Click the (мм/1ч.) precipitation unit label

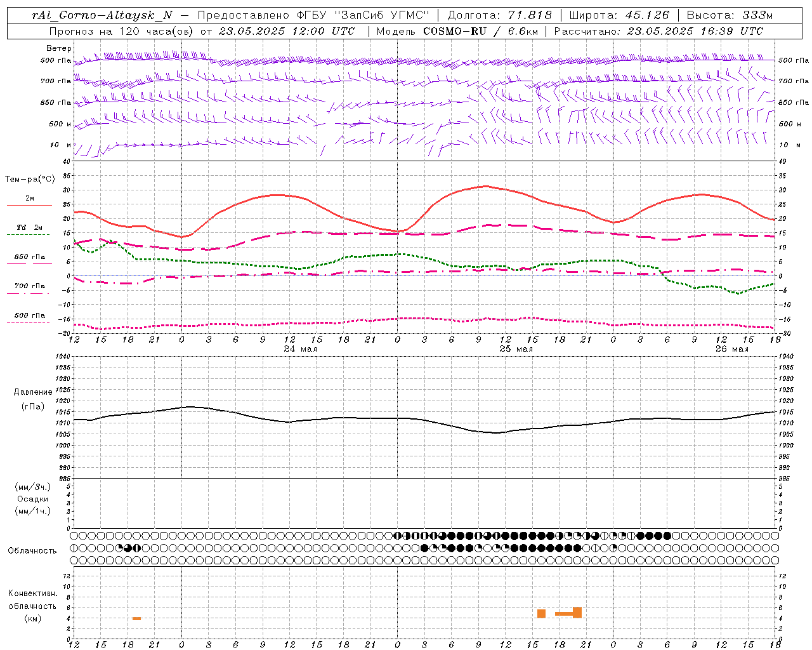pos(33,511)
